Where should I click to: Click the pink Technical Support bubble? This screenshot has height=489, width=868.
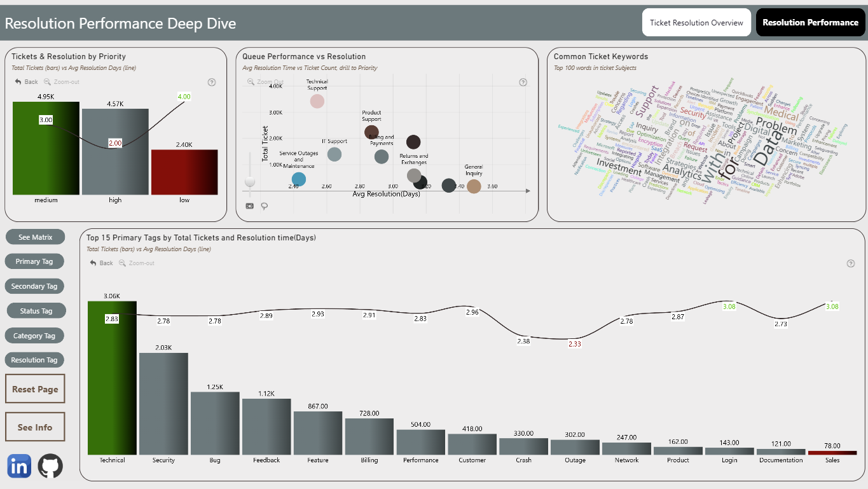click(317, 101)
